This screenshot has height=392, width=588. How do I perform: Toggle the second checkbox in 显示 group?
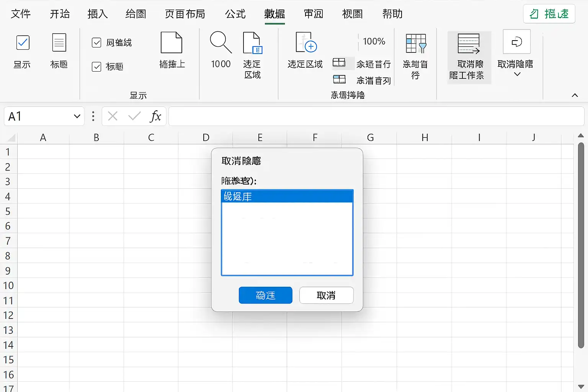[x=96, y=67]
